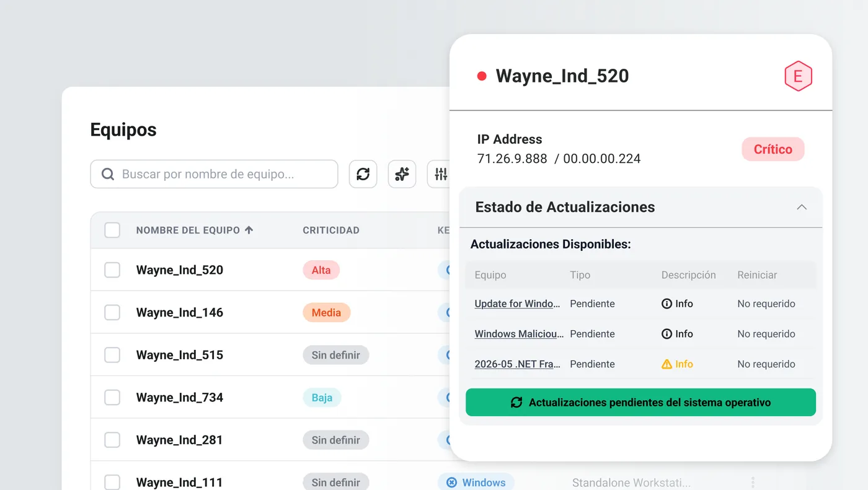Toggle the select-all checkbox in table header
Screen dimensions: 868x490
(x=112, y=230)
